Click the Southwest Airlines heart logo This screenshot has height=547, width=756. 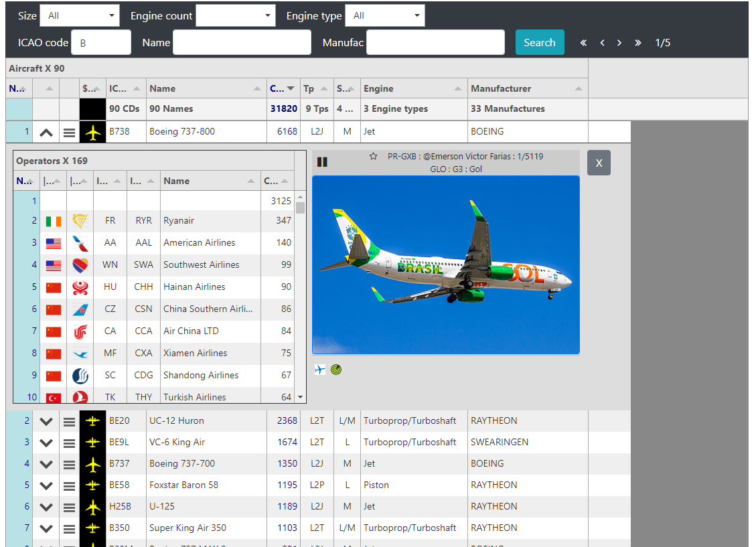pos(80,265)
